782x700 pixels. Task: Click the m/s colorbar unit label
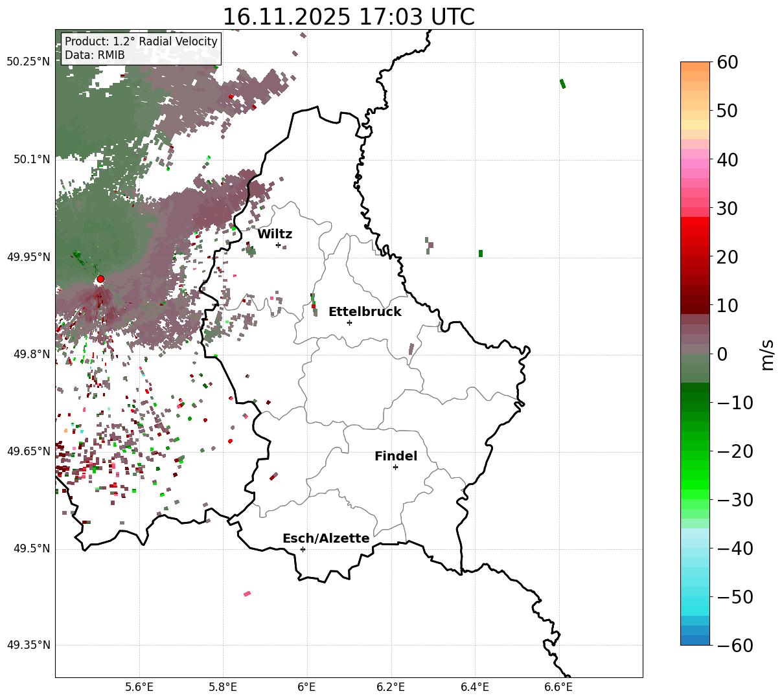click(x=768, y=354)
